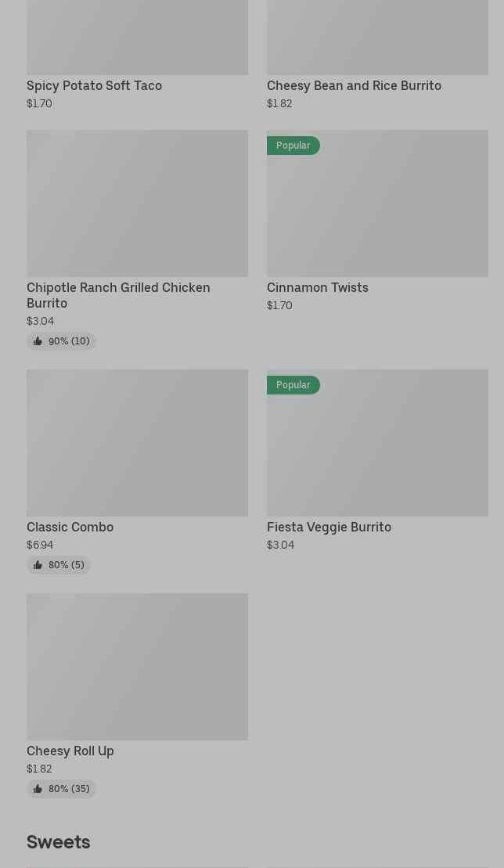Select the Cheesy Roll Up title

(x=70, y=751)
